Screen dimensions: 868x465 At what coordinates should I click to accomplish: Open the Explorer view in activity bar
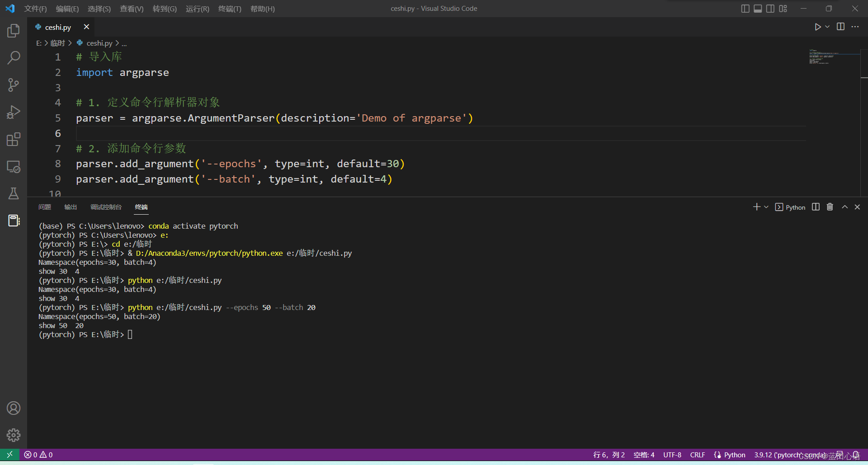pos(14,31)
